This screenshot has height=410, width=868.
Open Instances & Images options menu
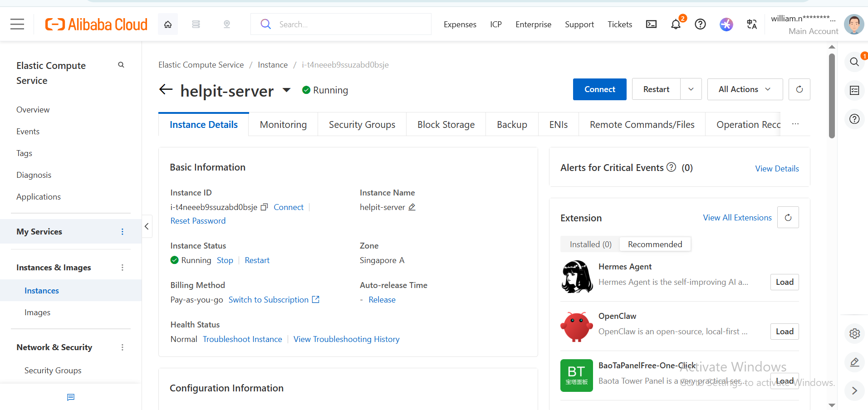coord(122,268)
